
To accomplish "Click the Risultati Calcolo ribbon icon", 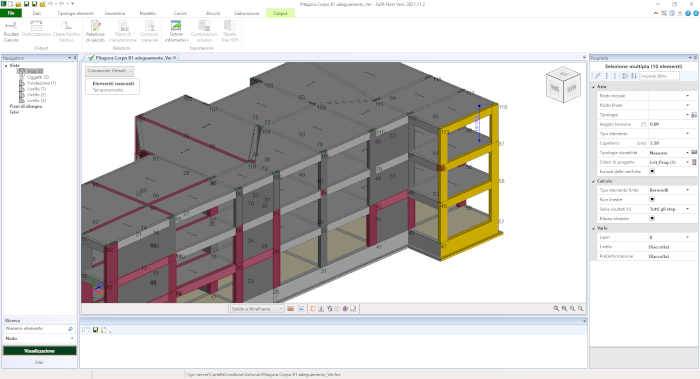I will pyautogui.click(x=11, y=31).
